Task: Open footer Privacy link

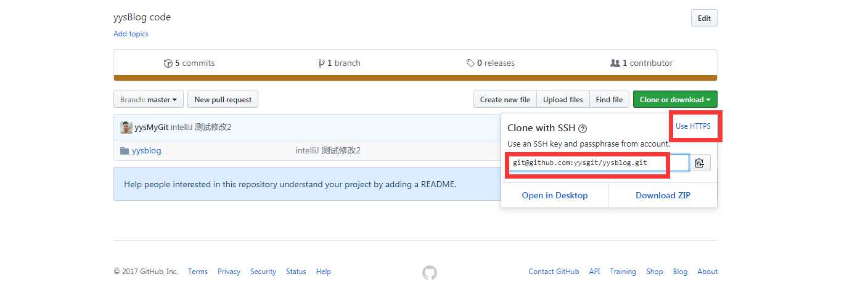Action: click(x=229, y=272)
